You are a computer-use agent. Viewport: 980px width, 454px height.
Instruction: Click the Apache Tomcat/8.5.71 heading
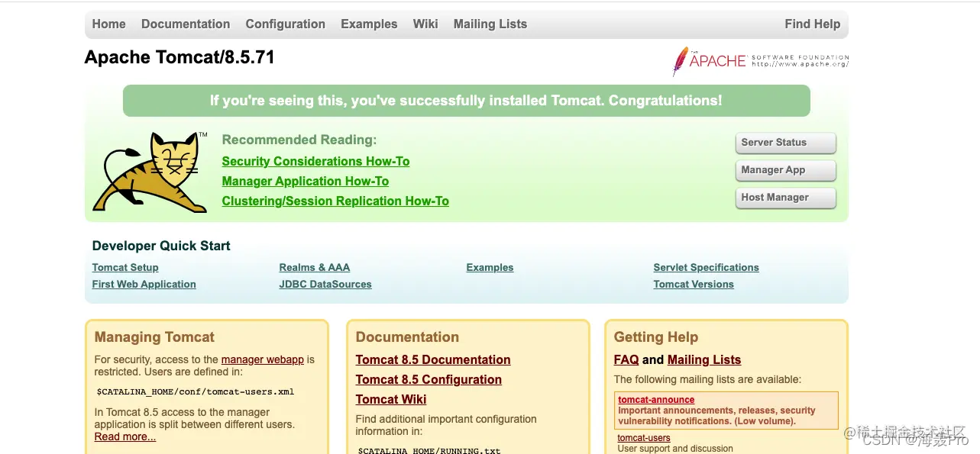(180, 58)
